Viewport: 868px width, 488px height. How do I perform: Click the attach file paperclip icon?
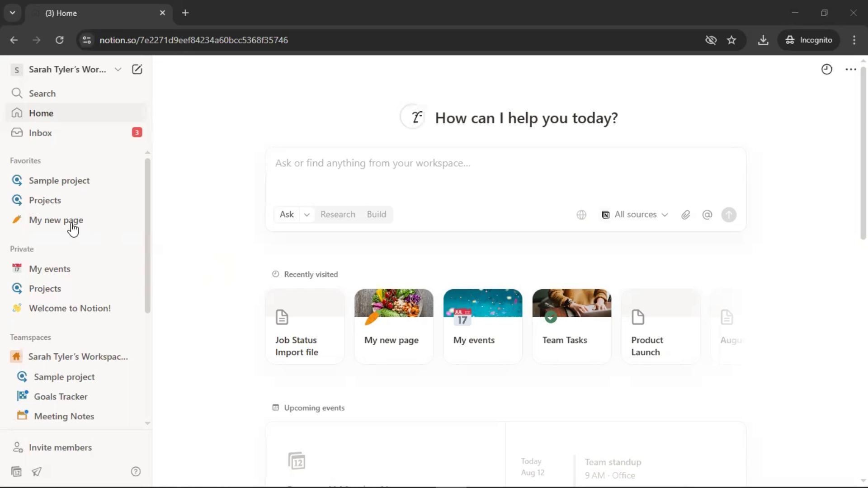[x=685, y=215]
